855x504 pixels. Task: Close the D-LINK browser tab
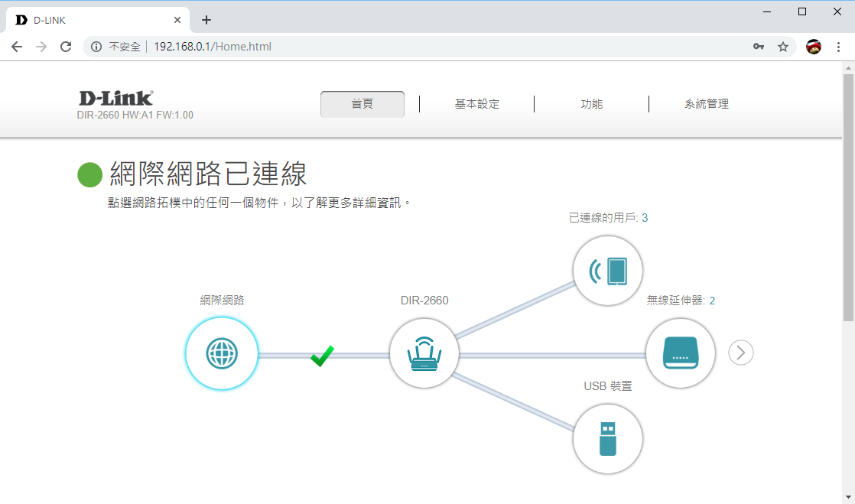coord(177,20)
